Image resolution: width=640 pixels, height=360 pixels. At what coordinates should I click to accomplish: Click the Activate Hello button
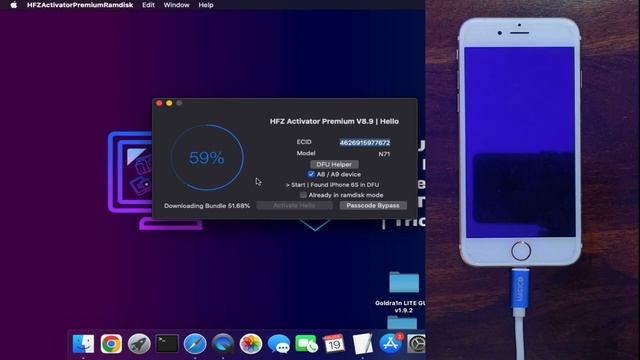click(294, 205)
